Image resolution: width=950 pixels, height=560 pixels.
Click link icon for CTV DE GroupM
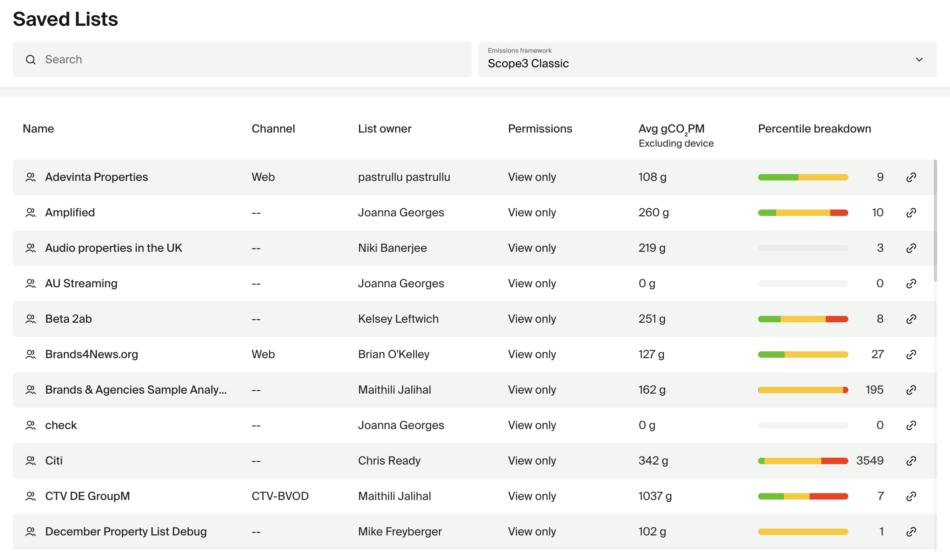click(x=911, y=496)
